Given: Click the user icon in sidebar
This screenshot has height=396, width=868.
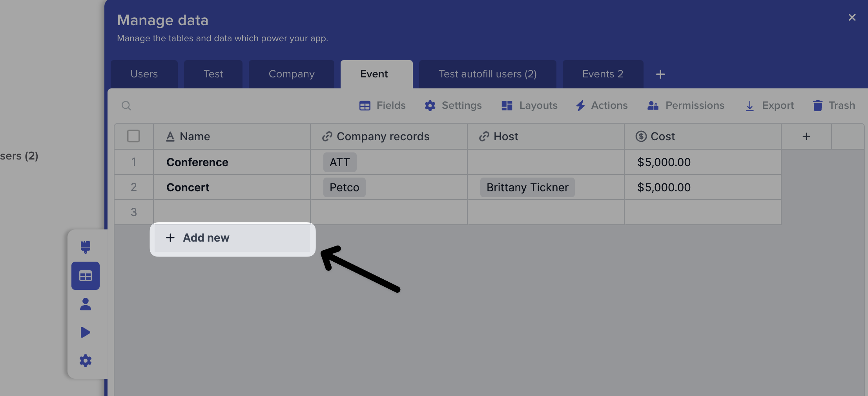Looking at the screenshot, I should (x=86, y=304).
